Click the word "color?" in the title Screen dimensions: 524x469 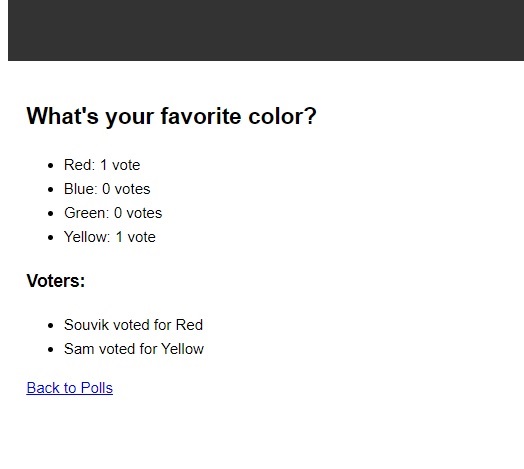pyautogui.click(x=282, y=116)
